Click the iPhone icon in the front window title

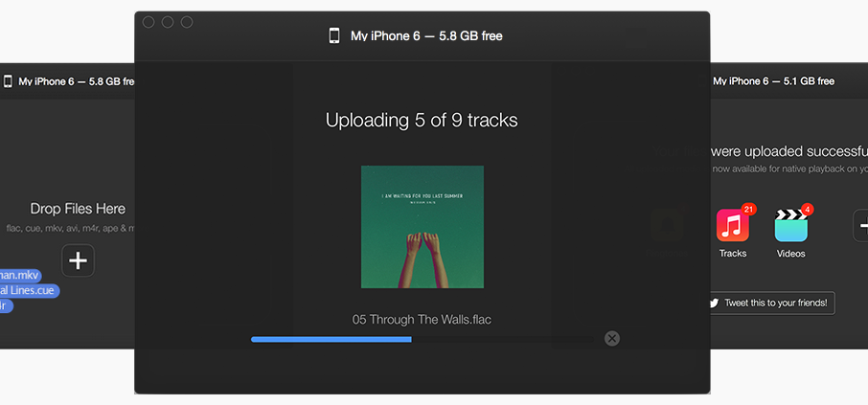click(x=333, y=36)
